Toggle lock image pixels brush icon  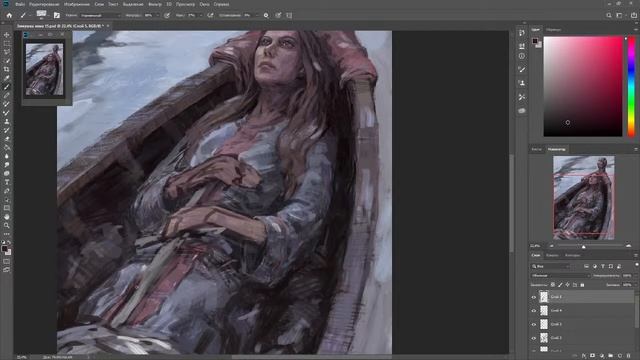(560, 285)
